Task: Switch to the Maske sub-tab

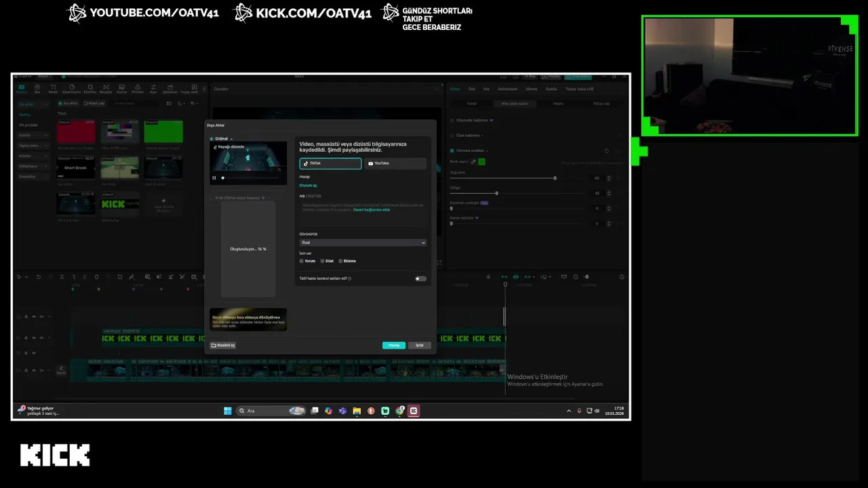Action: [x=558, y=104]
